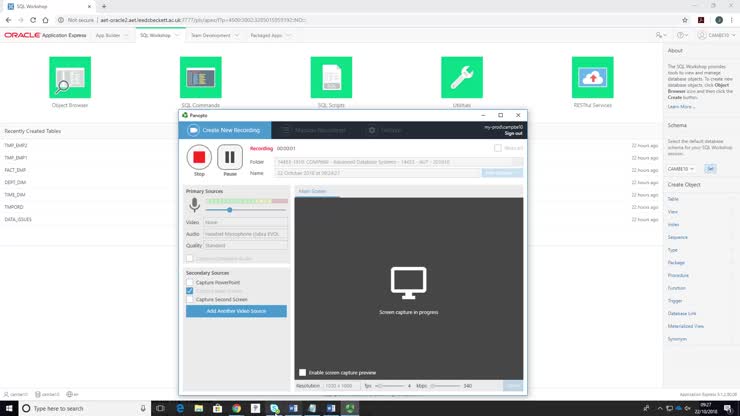The width and height of the screenshot is (740, 416).
Task: Open the TMP_EMP2 table link
Action: tap(16, 145)
